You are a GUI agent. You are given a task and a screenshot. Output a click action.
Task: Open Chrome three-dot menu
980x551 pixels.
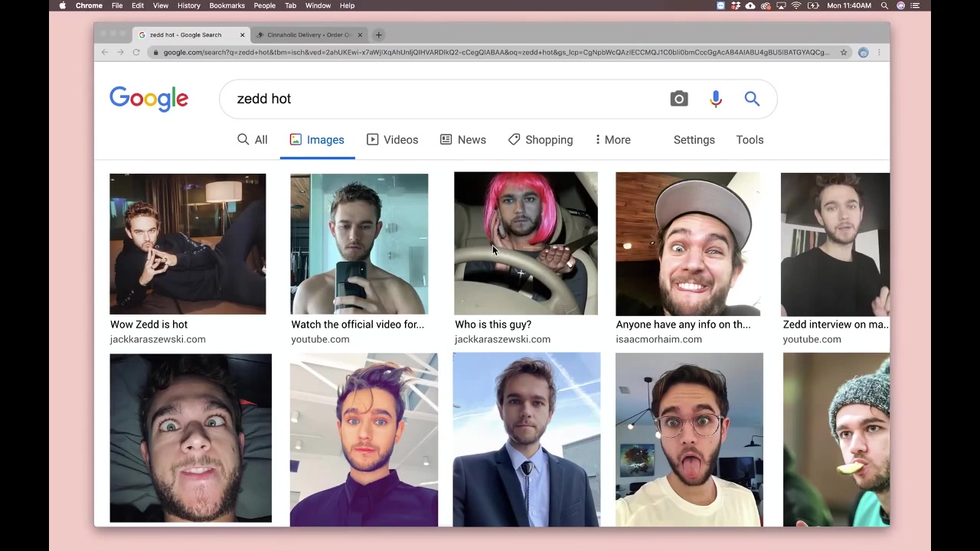(879, 52)
